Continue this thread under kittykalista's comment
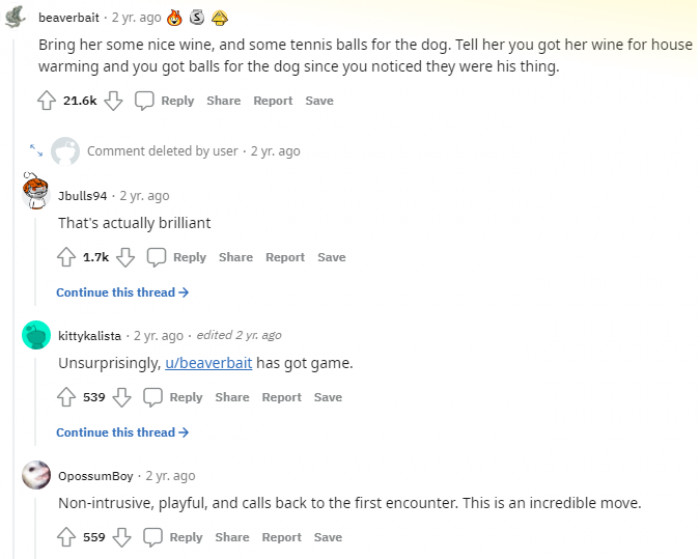700x559 pixels. [122, 432]
